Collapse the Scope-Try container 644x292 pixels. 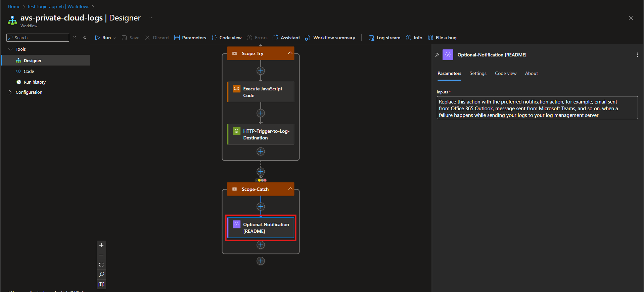pos(290,53)
